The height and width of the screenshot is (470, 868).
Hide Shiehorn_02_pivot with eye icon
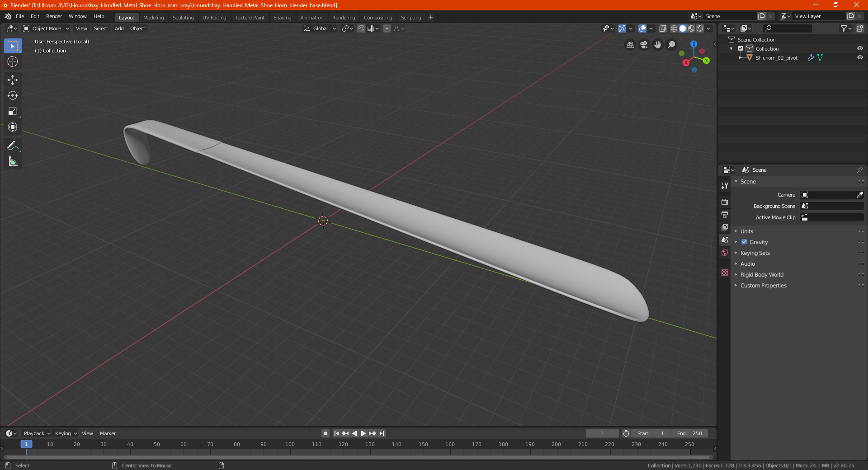860,57
